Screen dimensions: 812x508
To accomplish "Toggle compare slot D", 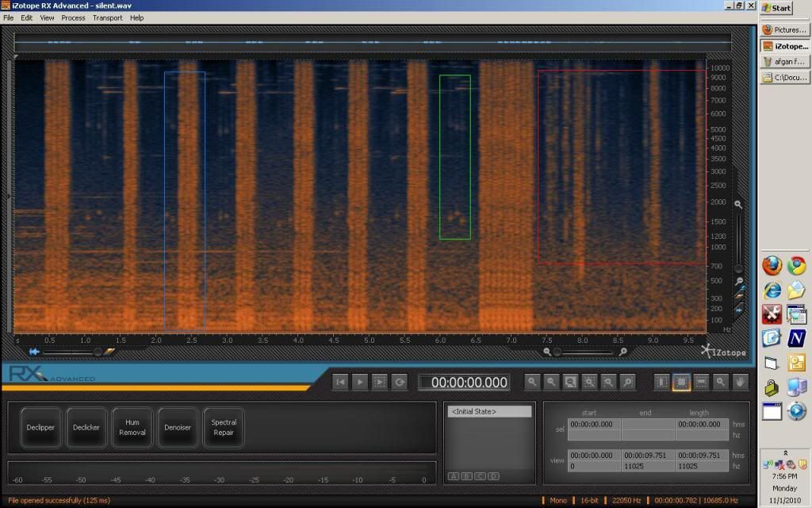I will click(x=493, y=476).
